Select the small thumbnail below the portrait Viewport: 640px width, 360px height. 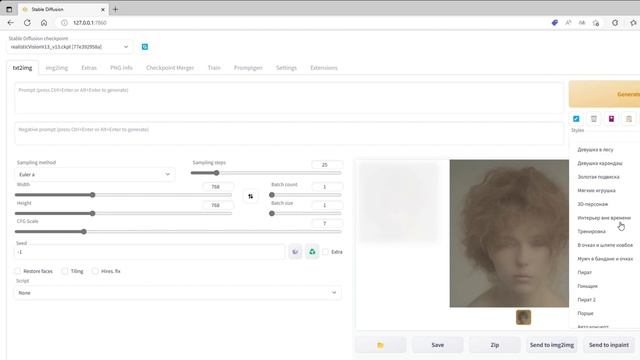(523, 317)
